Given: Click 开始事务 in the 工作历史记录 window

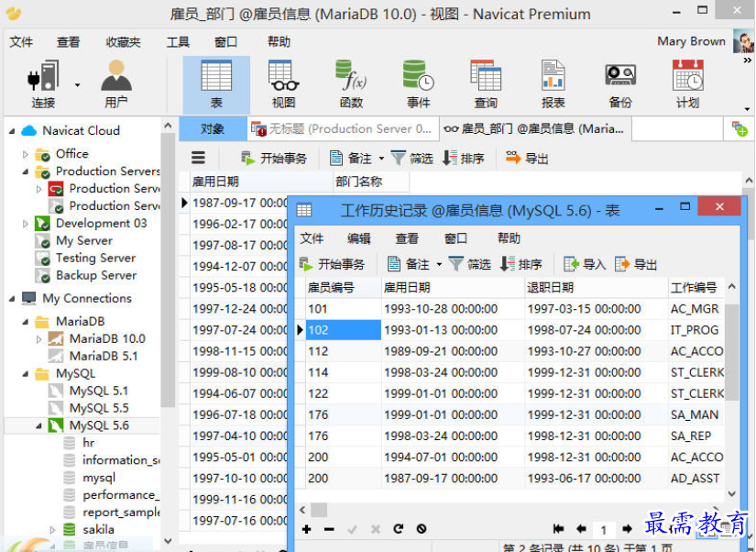Looking at the screenshot, I should (x=333, y=264).
